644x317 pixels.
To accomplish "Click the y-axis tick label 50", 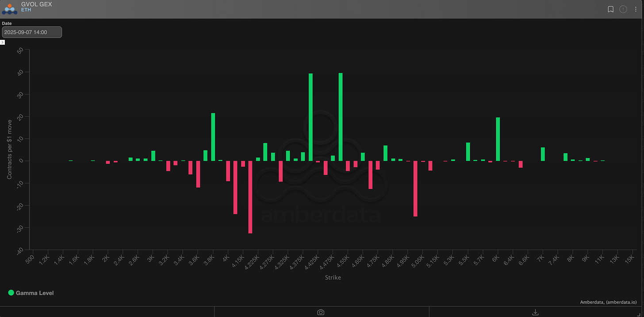I will click(20, 50).
